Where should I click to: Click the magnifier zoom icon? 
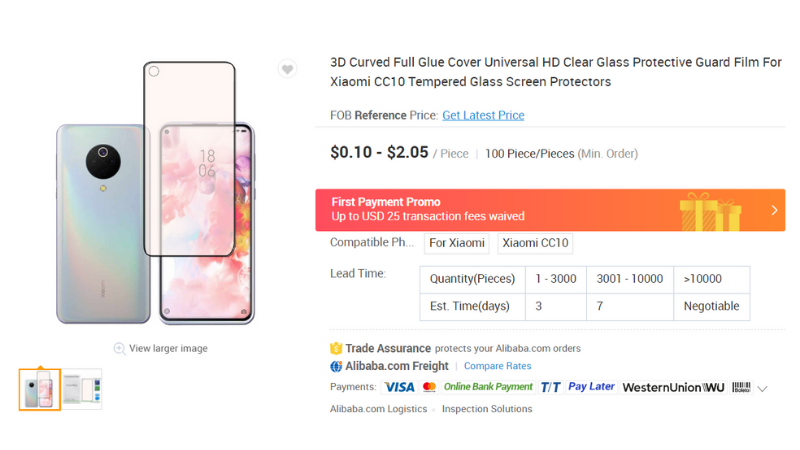point(119,349)
